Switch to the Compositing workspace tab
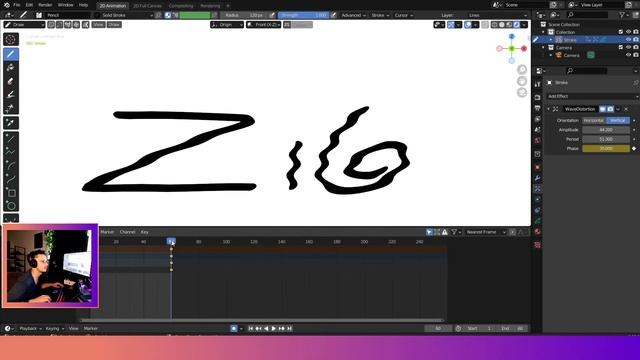 (181, 6)
